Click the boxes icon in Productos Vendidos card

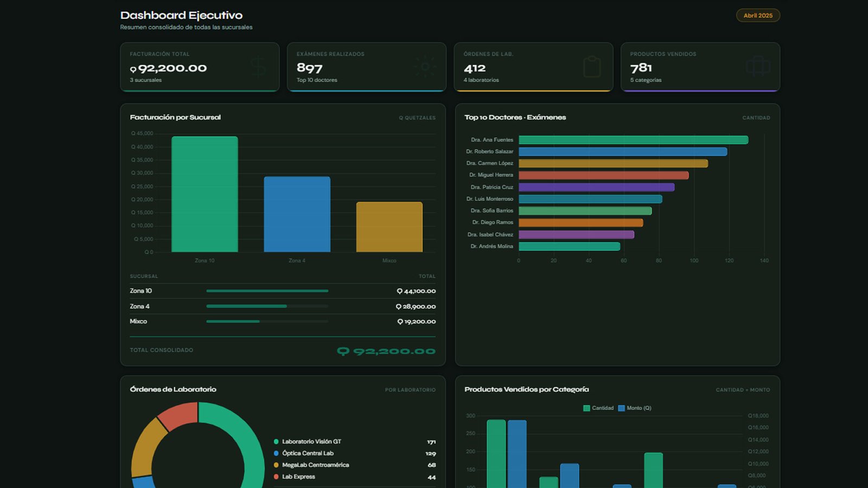[x=758, y=67]
